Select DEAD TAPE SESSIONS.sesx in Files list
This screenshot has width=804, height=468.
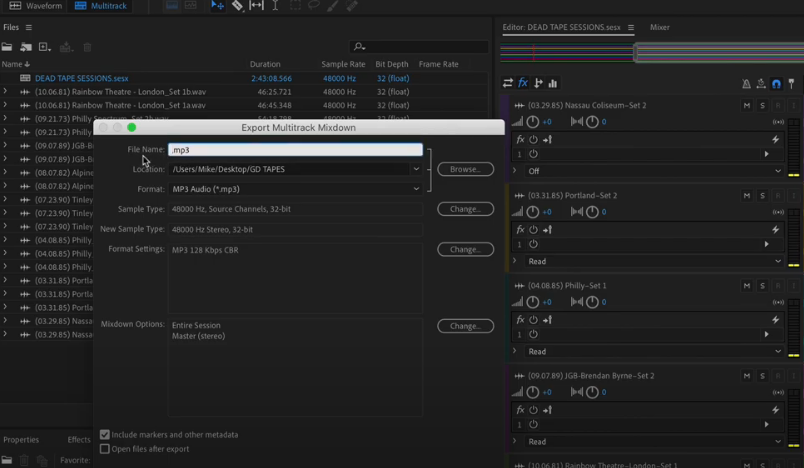point(82,78)
